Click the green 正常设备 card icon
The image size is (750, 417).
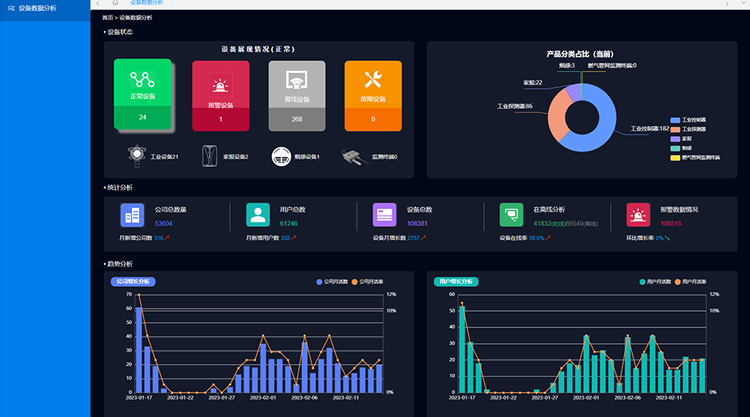click(x=142, y=80)
